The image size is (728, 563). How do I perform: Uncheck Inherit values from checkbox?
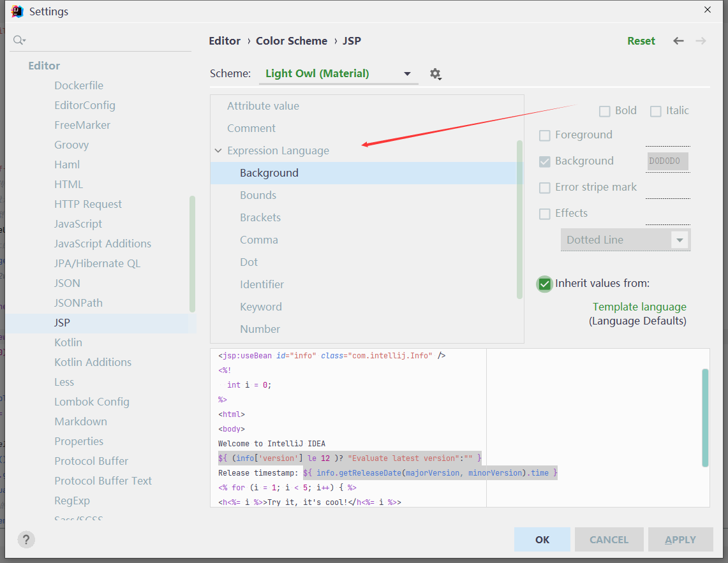click(x=545, y=284)
